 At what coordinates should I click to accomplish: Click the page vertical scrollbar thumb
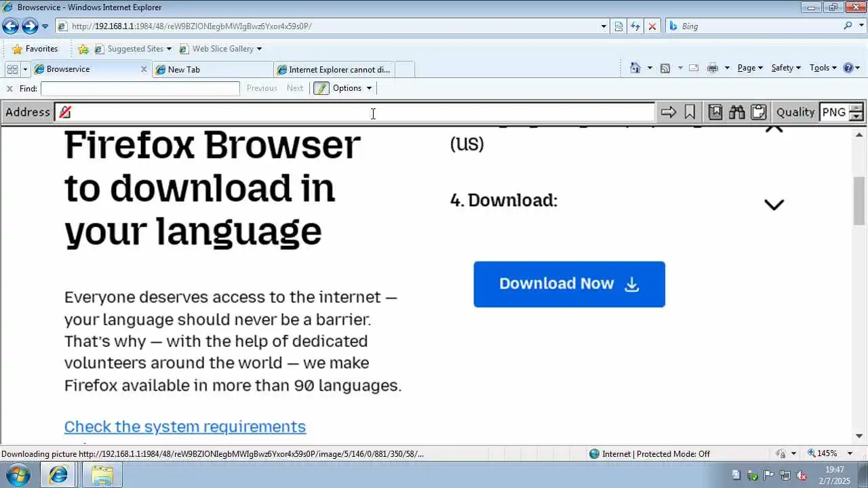pos(859,200)
